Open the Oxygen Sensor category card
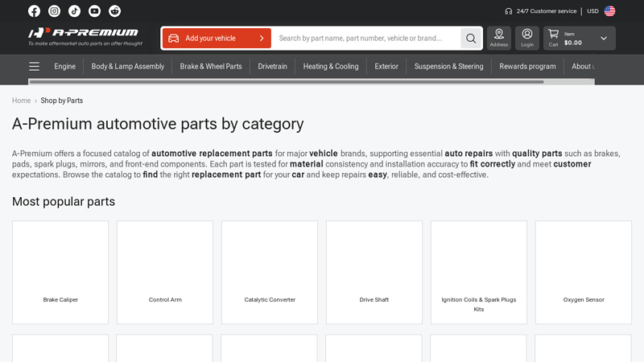Screen dimensions: 644x362 584,273
